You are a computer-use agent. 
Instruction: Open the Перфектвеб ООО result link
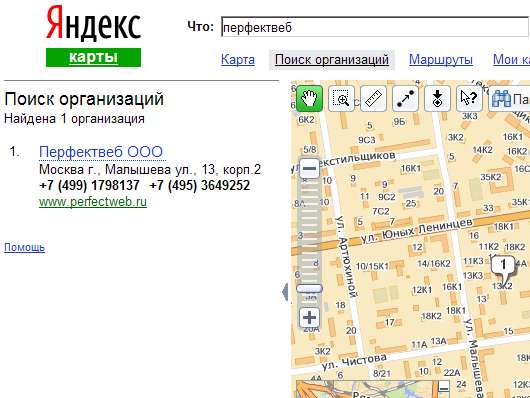101,152
